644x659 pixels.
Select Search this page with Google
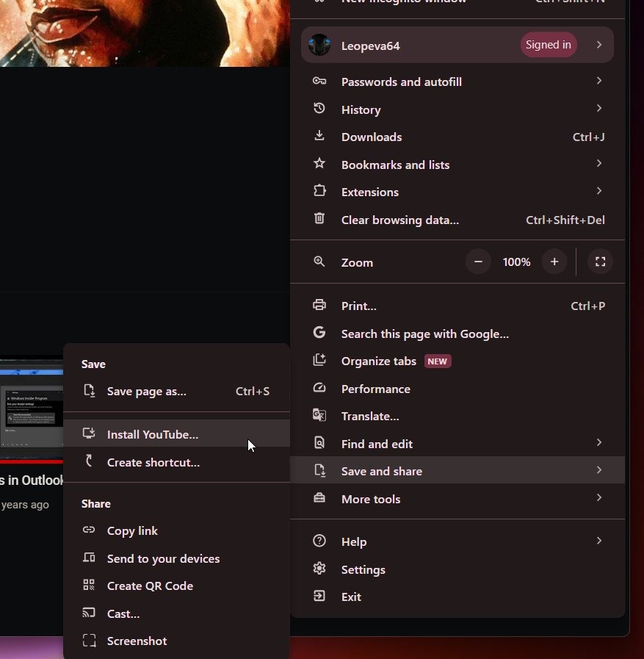pos(457,334)
